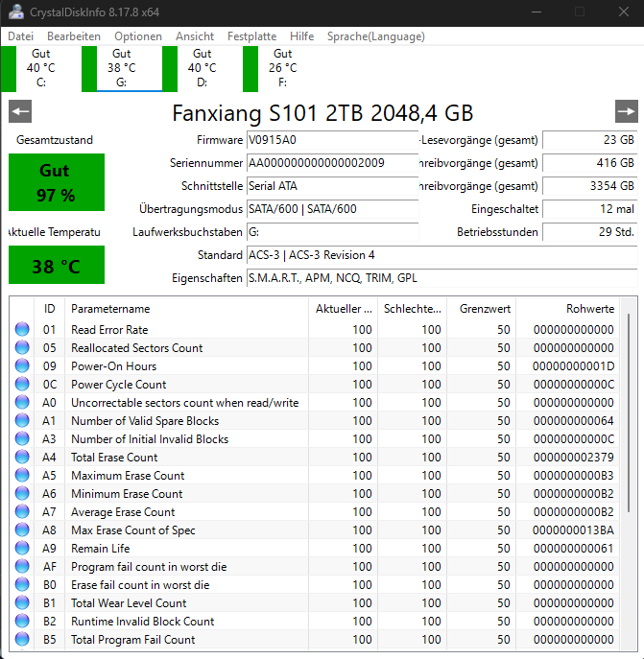Select raw value 00000000001D
The image size is (644, 659).
point(573,366)
